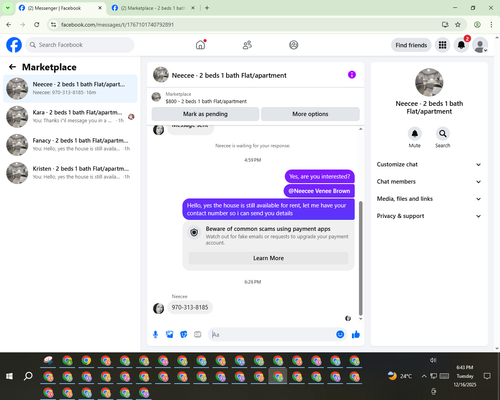Screen dimensions: 500x400
Task: Focus the Aa message input box
Action: coord(272,334)
